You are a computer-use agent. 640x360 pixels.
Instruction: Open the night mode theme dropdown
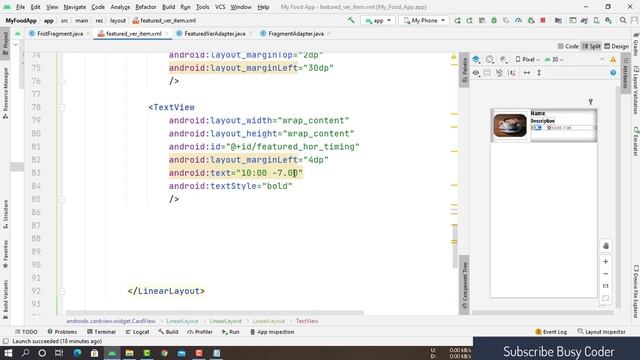tap(504, 60)
